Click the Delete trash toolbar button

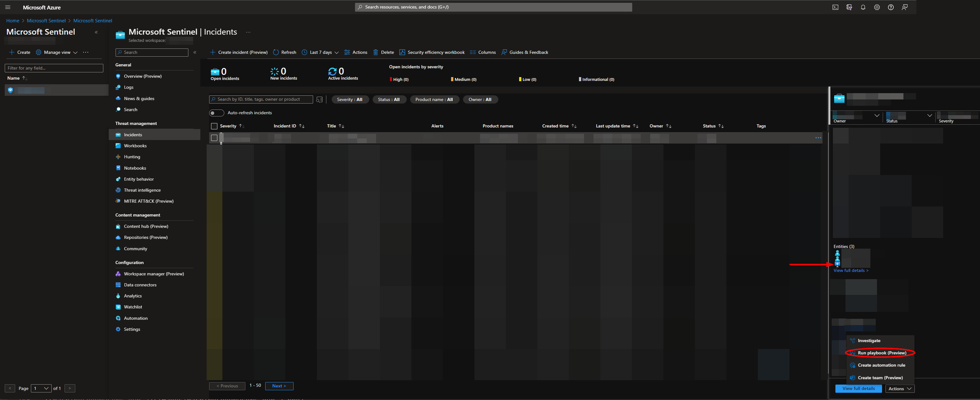[383, 53]
